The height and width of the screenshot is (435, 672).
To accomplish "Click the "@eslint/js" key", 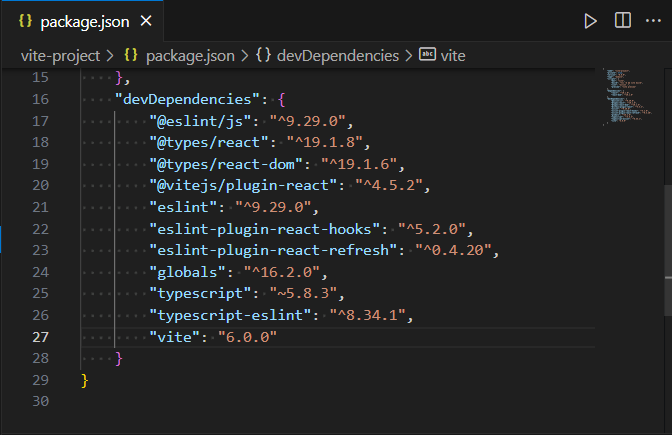I will click(200, 121).
